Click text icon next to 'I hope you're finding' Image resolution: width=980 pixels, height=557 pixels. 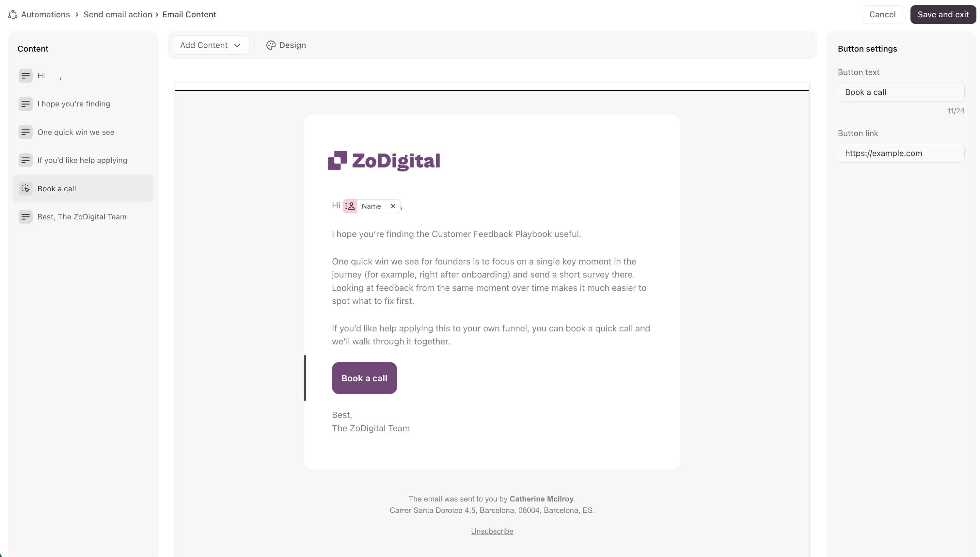click(26, 104)
